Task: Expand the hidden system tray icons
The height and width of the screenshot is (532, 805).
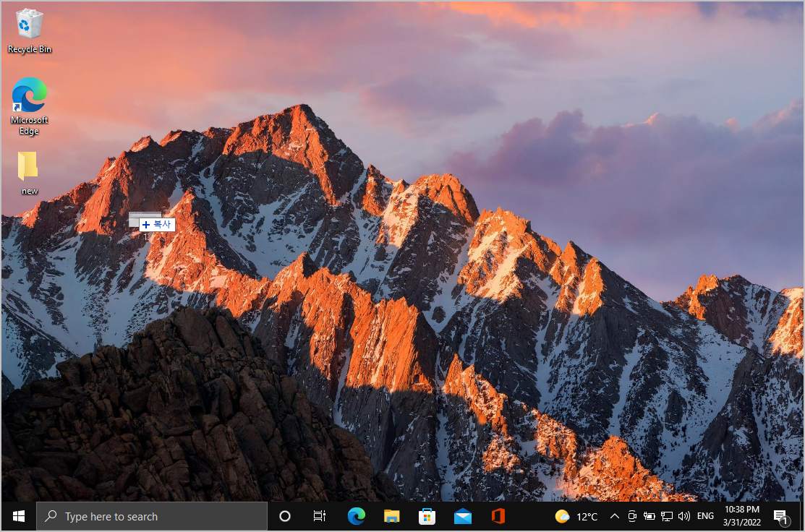Action: coord(615,516)
